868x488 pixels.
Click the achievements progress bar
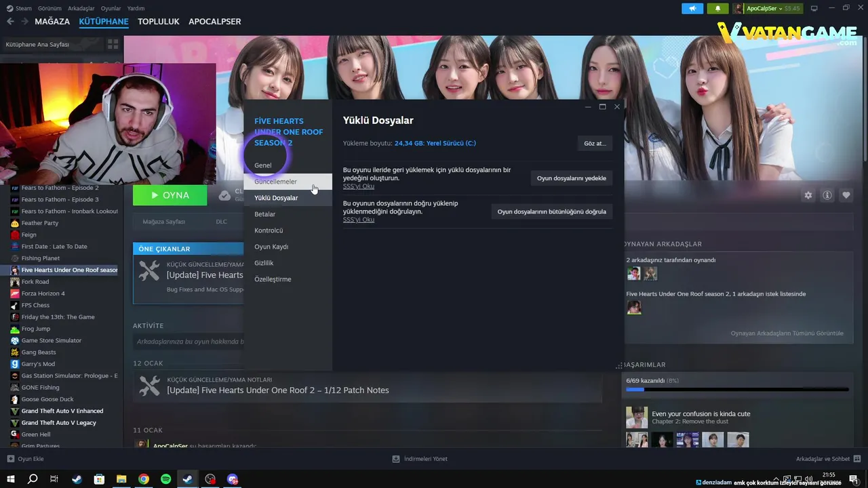coord(737,390)
